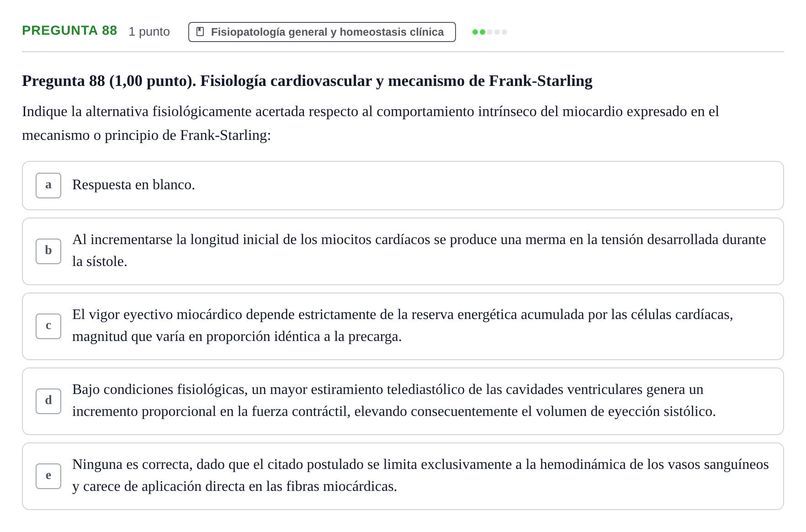This screenshot has height=532, width=806.
Task: Click the question prompt starting 'Indique la alternativa'
Action: (371, 123)
